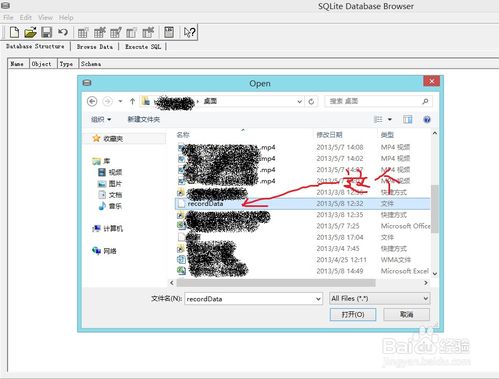This screenshot has height=379, width=499.
Task: Select the recordData file in list
Action: tap(303, 203)
